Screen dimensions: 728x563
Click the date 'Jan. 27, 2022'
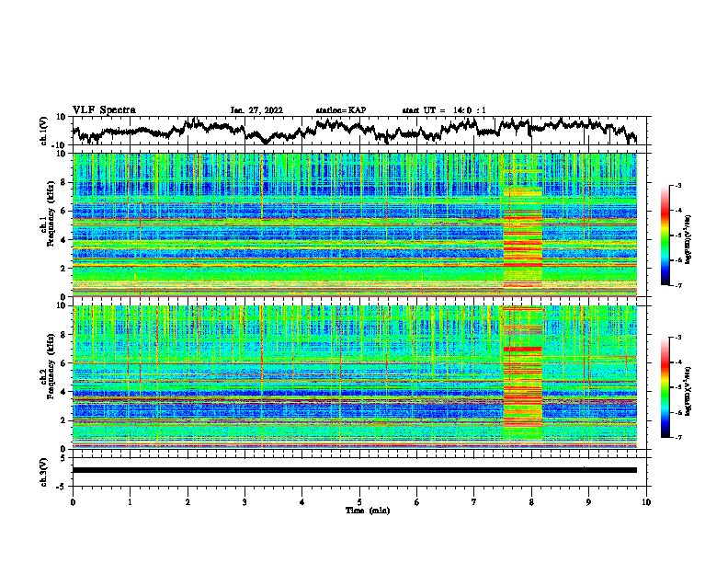point(256,110)
